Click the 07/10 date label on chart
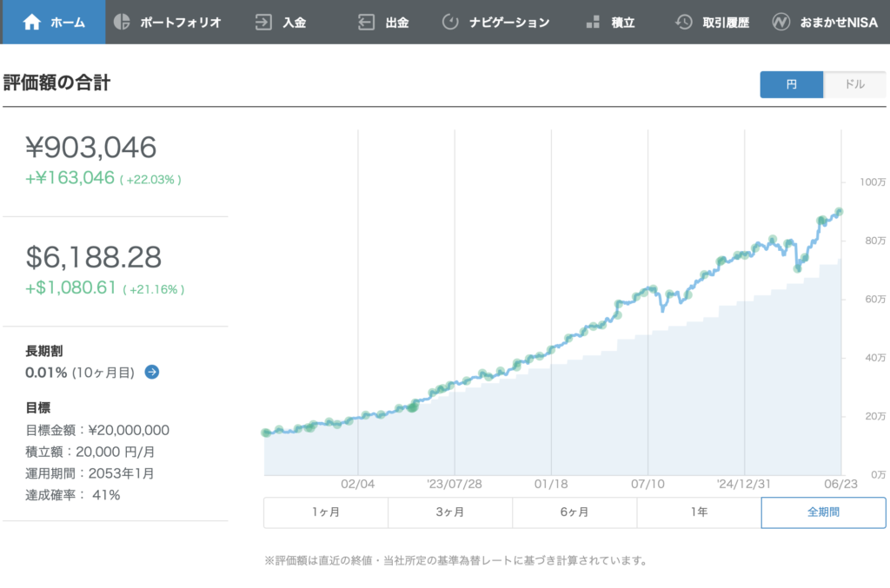890x588 pixels. click(x=648, y=485)
